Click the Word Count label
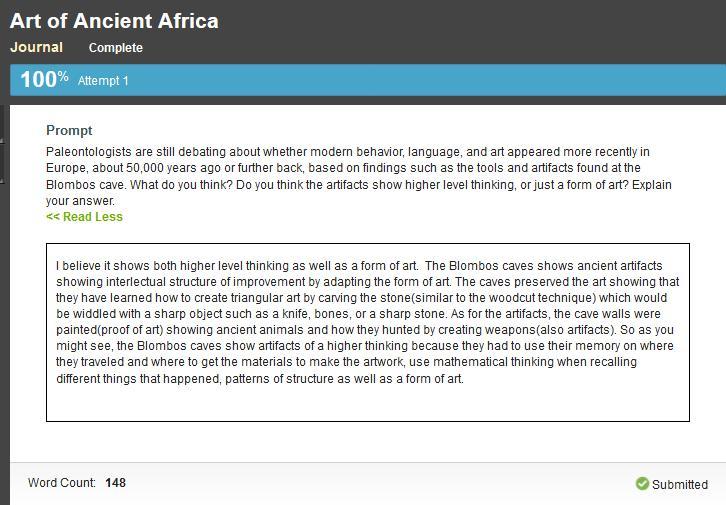The width and height of the screenshot is (726, 505). click(x=62, y=483)
